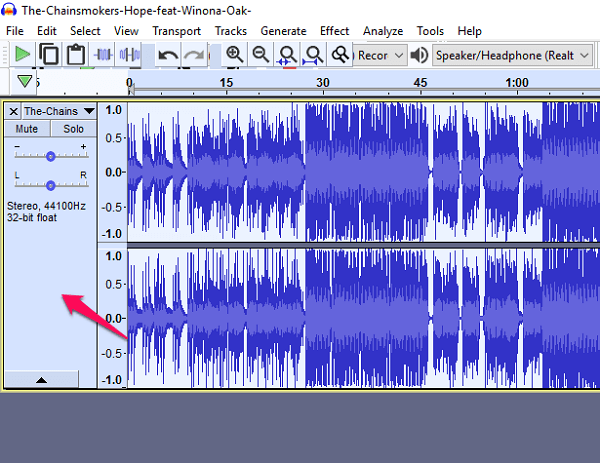The height and width of the screenshot is (463, 600).
Task: Select the Trim audio outside selection tool
Action: click(103, 55)
